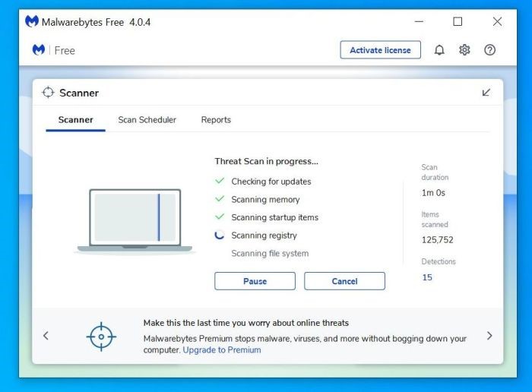Minimize the Malwarebytes window
The width and height of the screenshot is (532, 392).
coord(419,22)
